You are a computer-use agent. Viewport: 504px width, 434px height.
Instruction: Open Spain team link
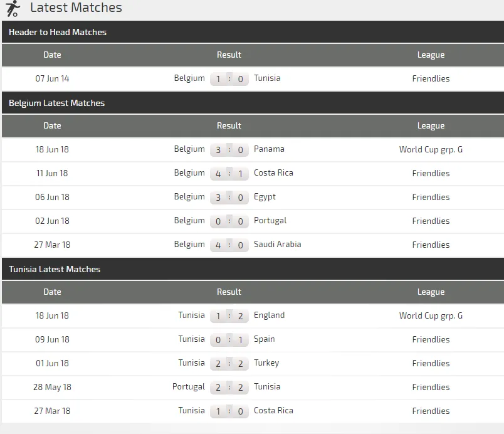[x=264, y=339]
